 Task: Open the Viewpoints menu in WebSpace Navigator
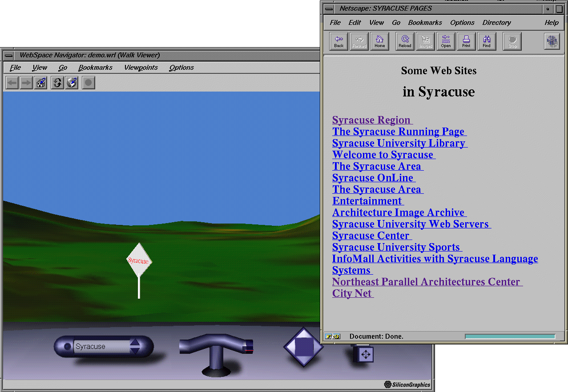(x=141, y=68)
